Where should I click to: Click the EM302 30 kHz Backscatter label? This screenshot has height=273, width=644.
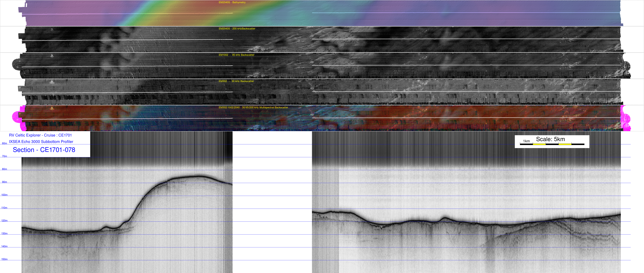[236, 81]
